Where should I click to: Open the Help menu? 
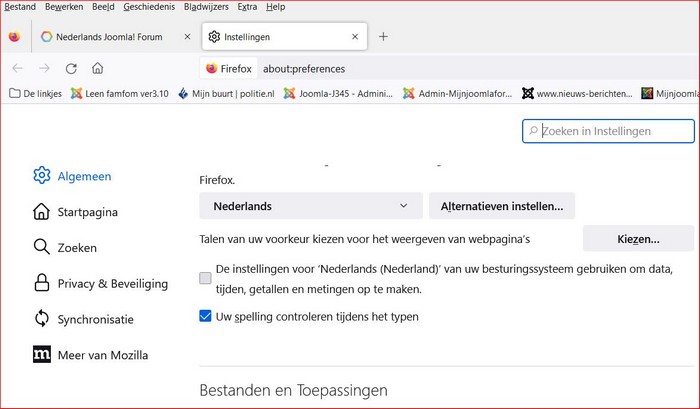click(x=275, y=7)
